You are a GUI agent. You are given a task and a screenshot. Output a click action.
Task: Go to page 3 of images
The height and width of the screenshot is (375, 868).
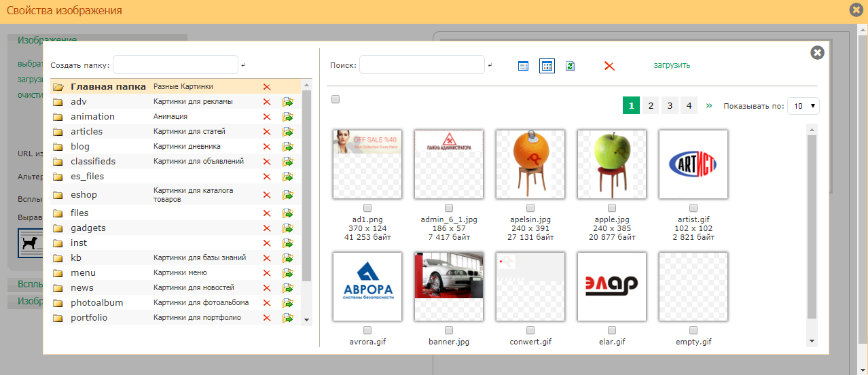click(670, 106)
